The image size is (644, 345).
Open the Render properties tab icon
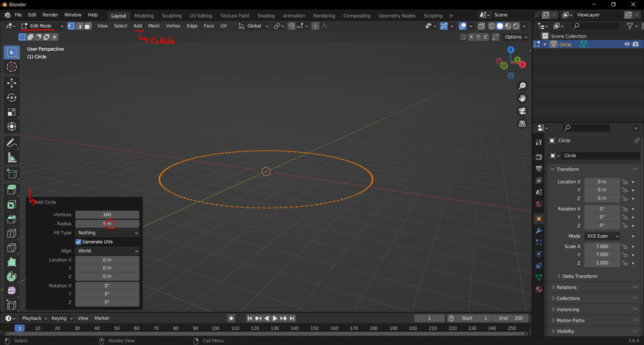[x=539, y=157]
